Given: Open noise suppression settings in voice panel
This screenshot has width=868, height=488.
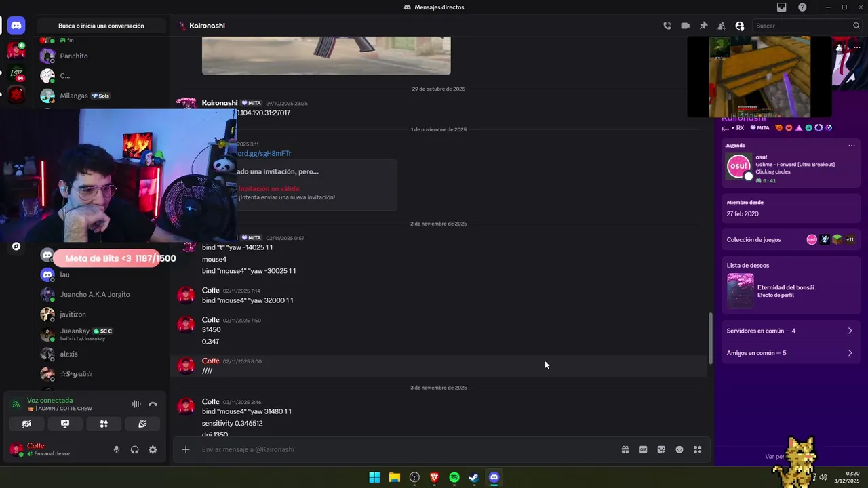Looking at the screenshot, I should (x=136, y=404).
